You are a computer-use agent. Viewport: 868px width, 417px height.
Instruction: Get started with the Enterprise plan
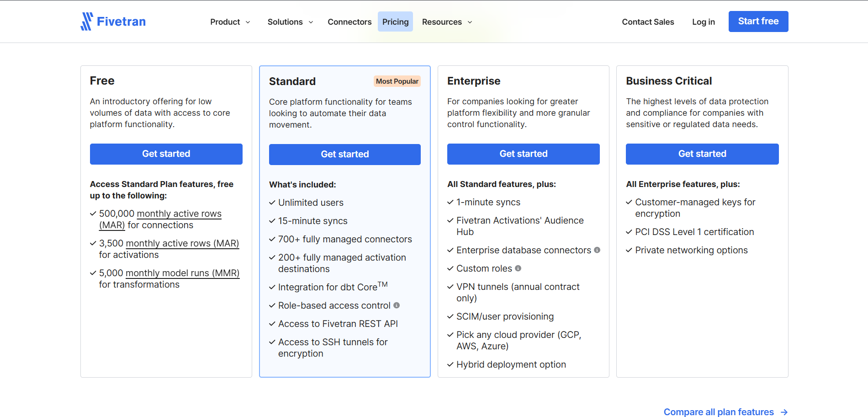pyautogui.click(x=524, y=154)
